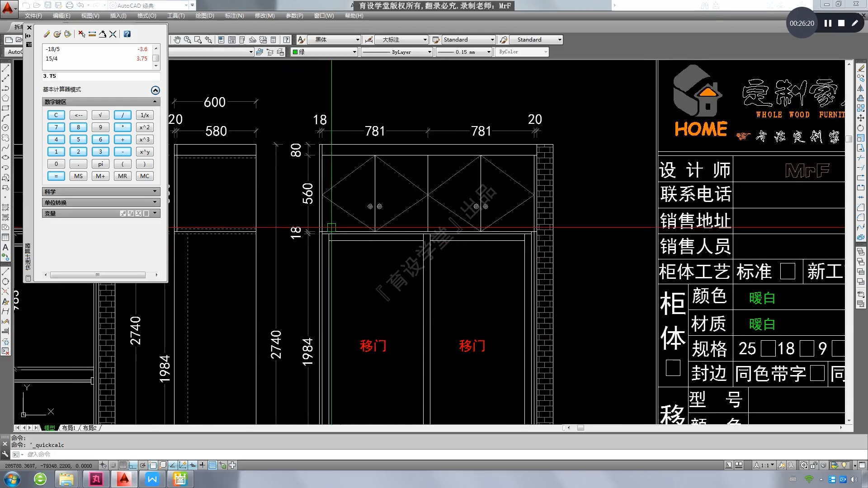Select the Pan hand tool in the toolbar
The height and width of the screenshot is (488, 868).
tap(177, 40)
